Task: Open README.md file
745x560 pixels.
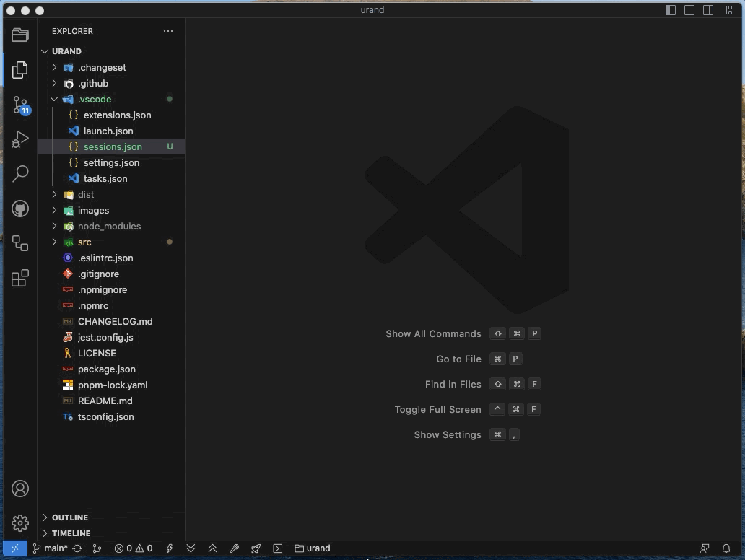Action: coord(111,401)
